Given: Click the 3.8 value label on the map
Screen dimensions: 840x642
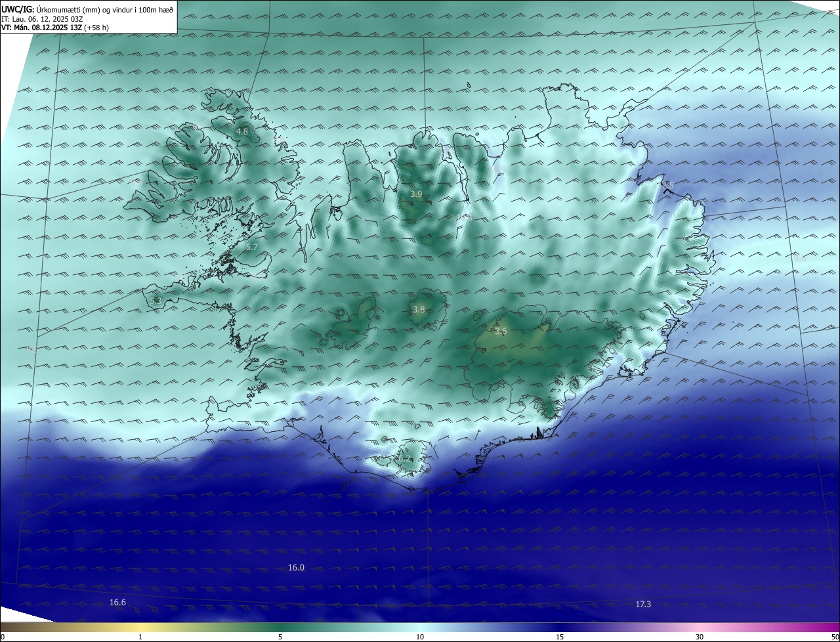Looking at the screenshot, I should [419, 309].
